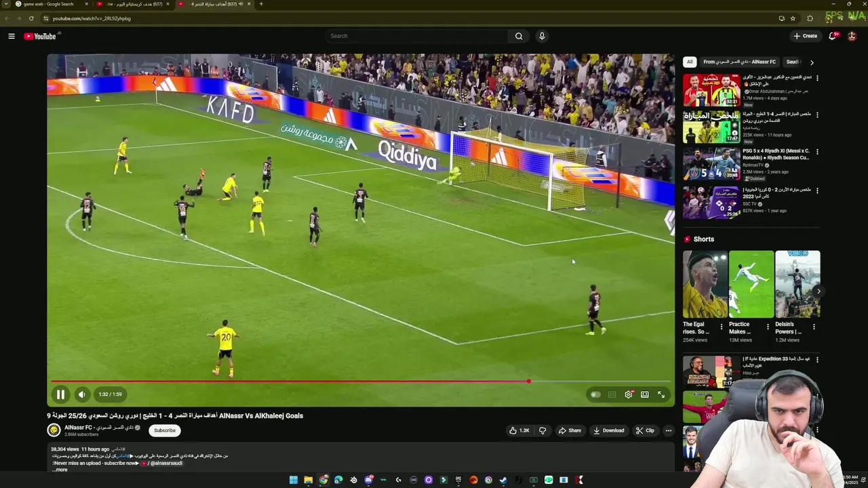Open options for PSG 5 x 4 video

click(817, 152)
